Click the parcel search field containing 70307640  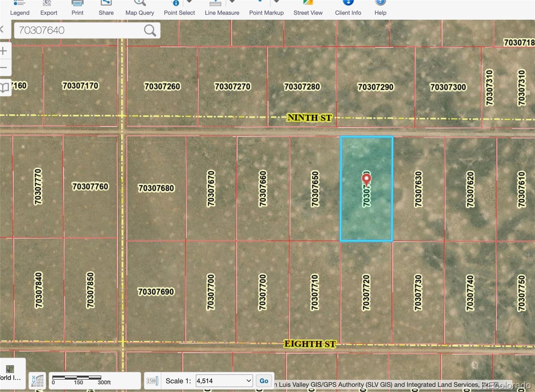[x=79, y=30]
